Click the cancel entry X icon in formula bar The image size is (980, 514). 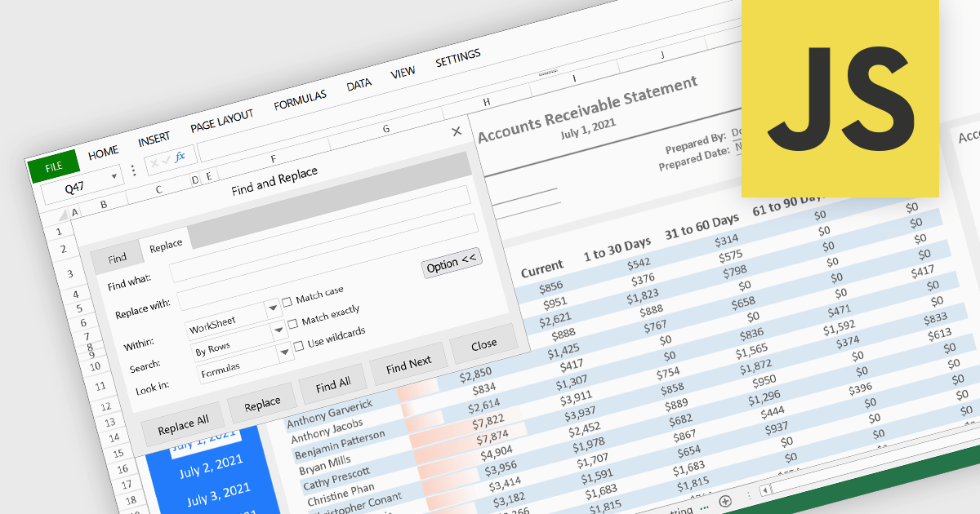point(153,162)
